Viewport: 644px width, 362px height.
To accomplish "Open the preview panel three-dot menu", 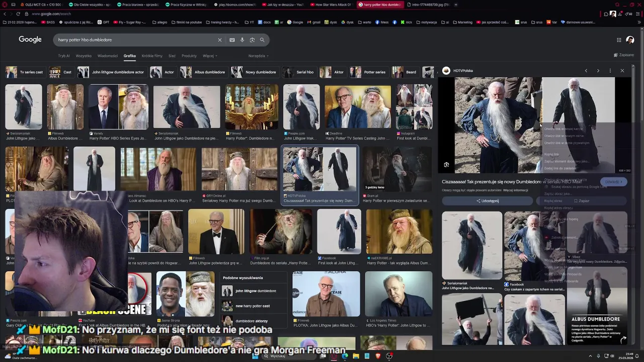I will tap(610, 71).
